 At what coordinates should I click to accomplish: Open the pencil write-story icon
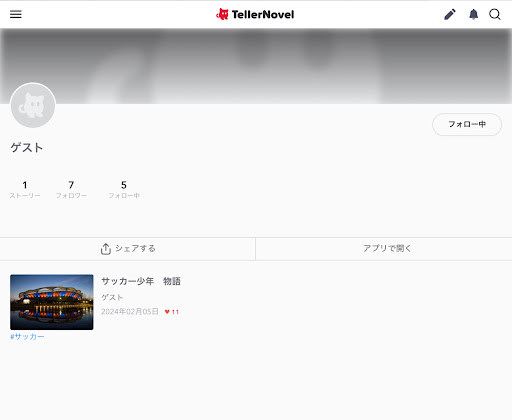450,14
